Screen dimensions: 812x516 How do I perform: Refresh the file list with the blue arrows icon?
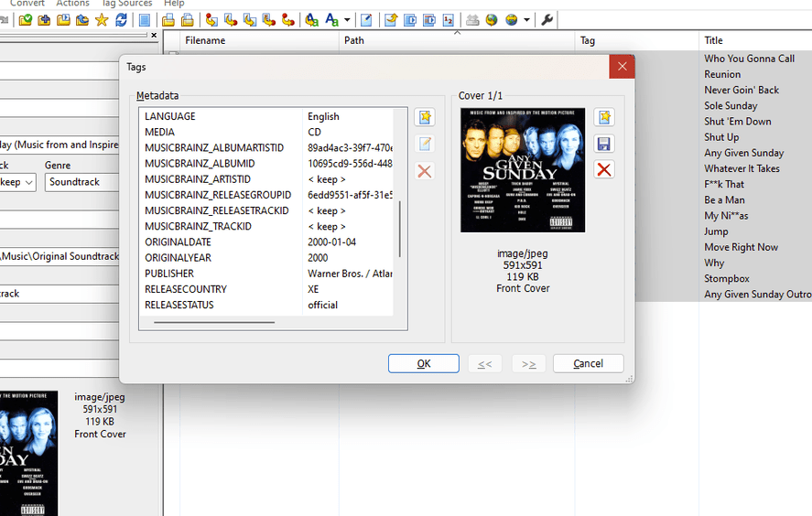pyautogui.click(x=121, y=19)
